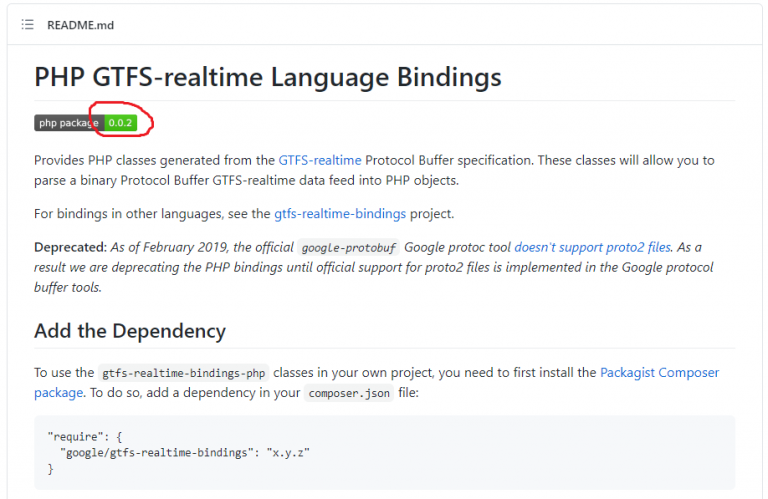Follow the gtfs-realtime-bindings project link
The height and width of the screenshot is (499, 768).
pyautogui.click(x=340, y=213)
